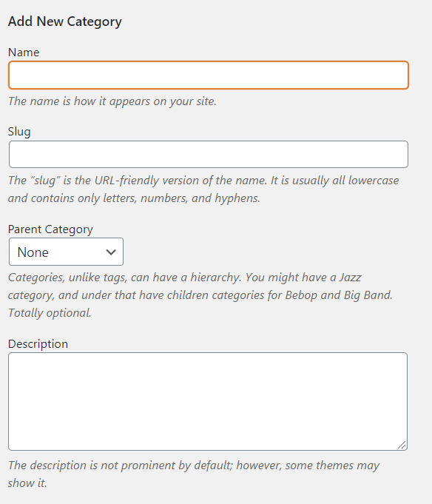Click 'and contains only letters, numbers' hint line
Image resolution: width=432 pixels, height=504 pixels.
(134, 198)
